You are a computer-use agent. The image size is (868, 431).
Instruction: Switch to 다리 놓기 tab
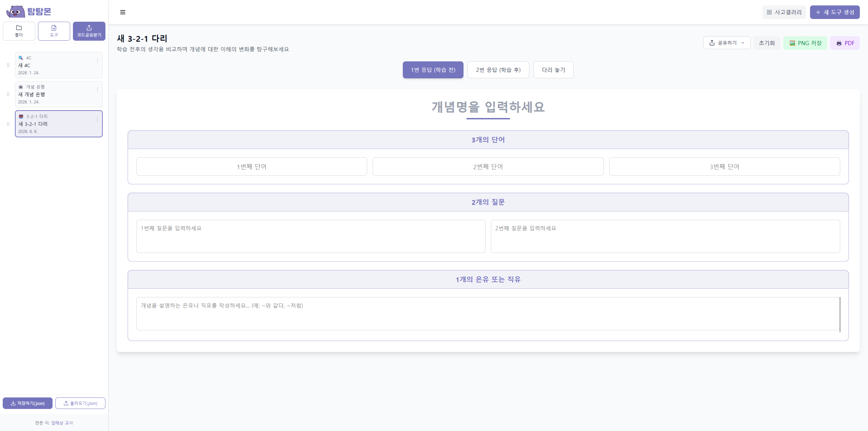click(553, 70)
